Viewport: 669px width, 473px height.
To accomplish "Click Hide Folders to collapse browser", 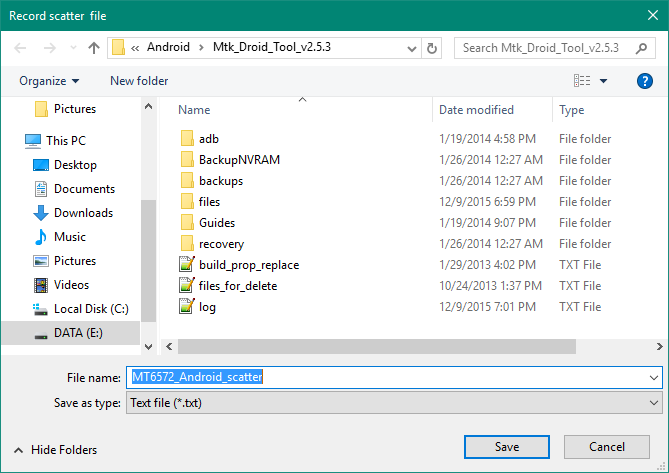I will 58,450.
